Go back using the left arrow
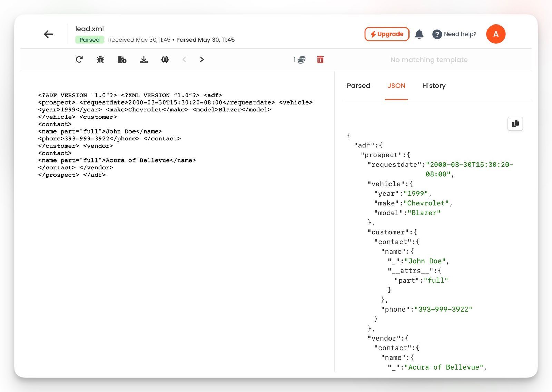This screenshot has height=392, width=552. pyautogui.click(x=48, y=34)
